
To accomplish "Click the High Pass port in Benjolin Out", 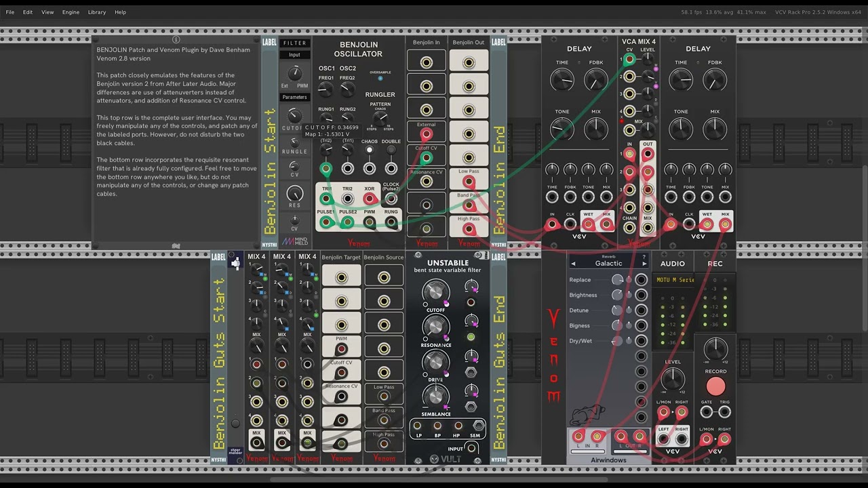I will [469, 229].
